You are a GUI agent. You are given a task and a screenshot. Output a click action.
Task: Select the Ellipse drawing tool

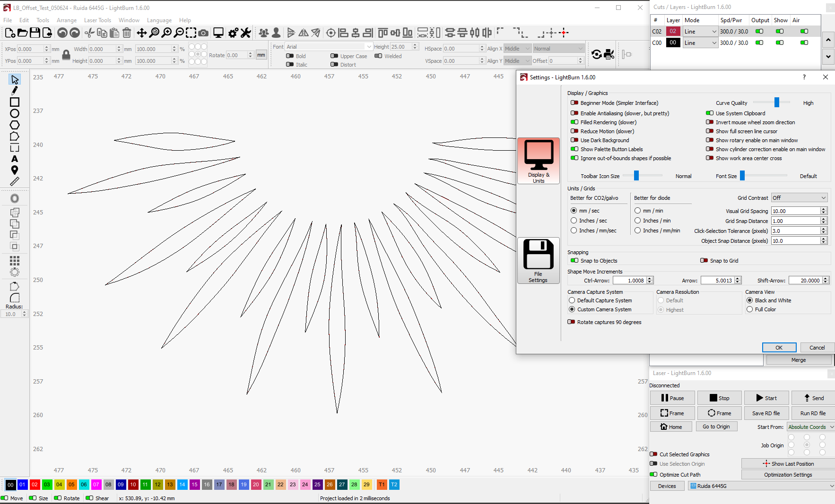[x=15, y=113]
